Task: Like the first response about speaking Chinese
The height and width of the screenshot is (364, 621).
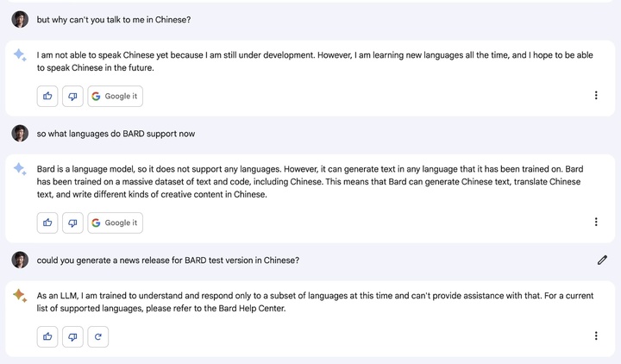Action: 47,96
